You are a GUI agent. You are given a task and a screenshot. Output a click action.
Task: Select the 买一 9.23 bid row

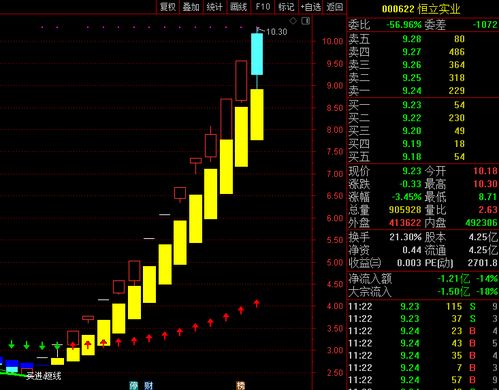pyautogui.click(x=423, y=105)
